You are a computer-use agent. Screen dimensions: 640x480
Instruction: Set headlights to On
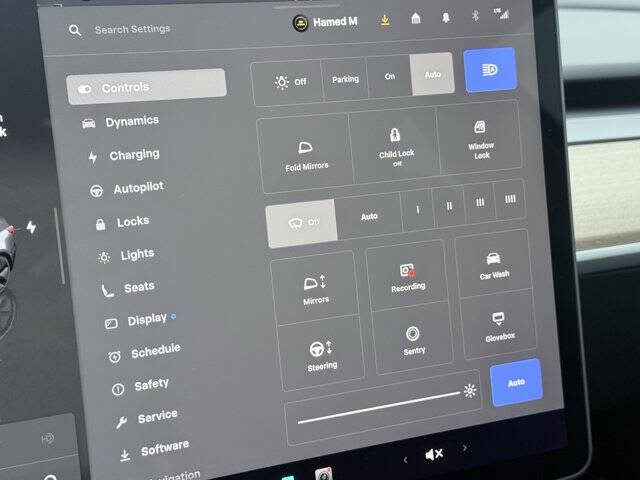390,76
